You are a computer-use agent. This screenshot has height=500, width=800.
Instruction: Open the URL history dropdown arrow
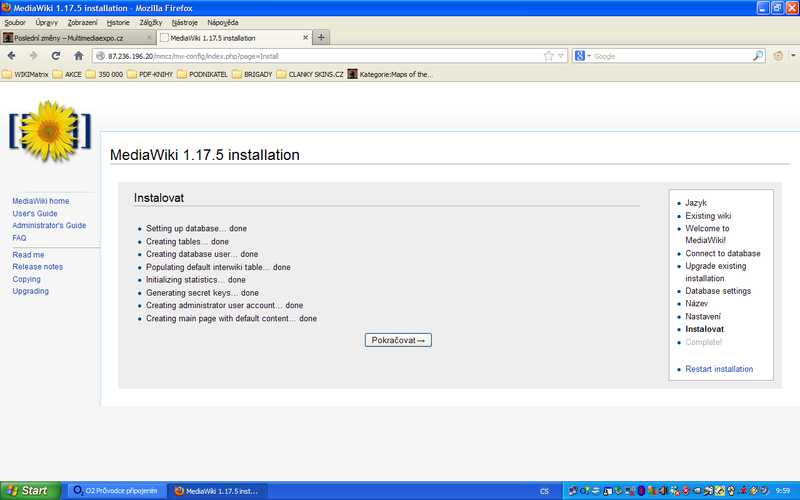561,56
